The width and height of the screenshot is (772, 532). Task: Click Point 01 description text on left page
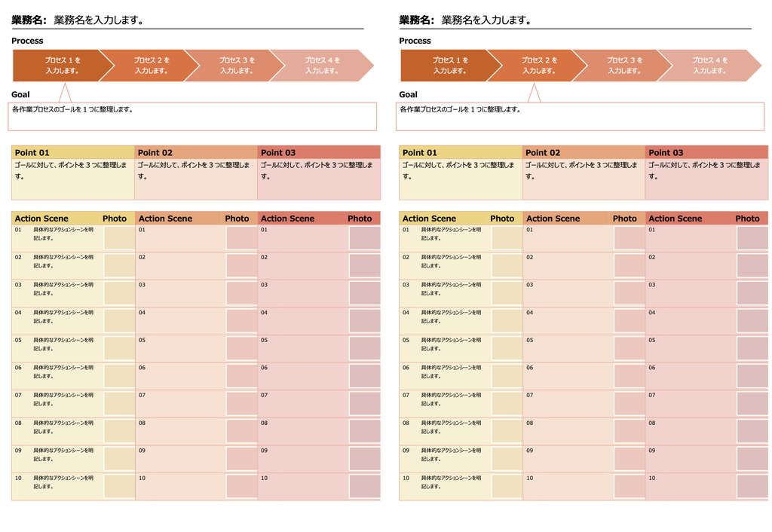click(x=70, y=171)
